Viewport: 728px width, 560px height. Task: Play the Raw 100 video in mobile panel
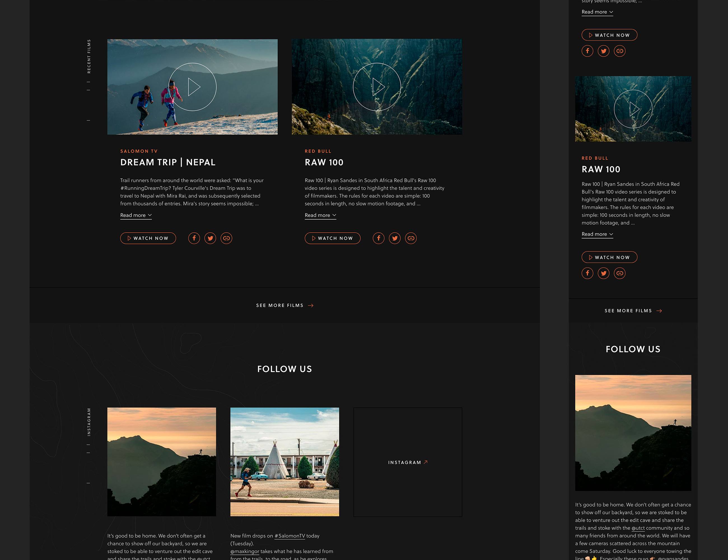point(633,109)
